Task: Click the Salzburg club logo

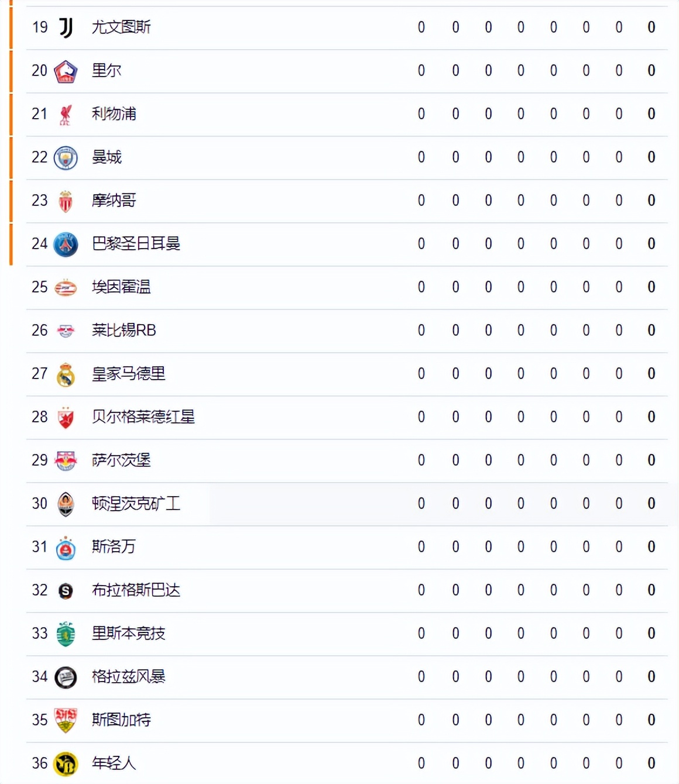Action: click(x=66, y=461)
